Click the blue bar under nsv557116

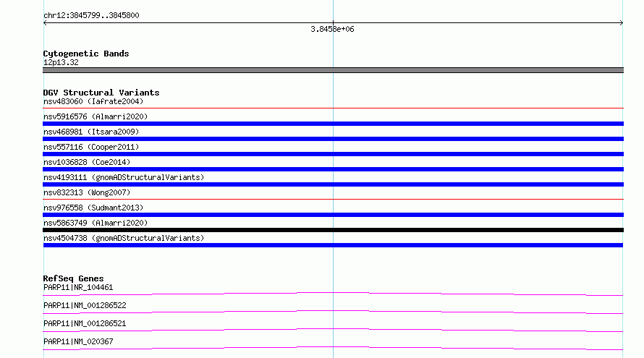click(x=333, y=154)
